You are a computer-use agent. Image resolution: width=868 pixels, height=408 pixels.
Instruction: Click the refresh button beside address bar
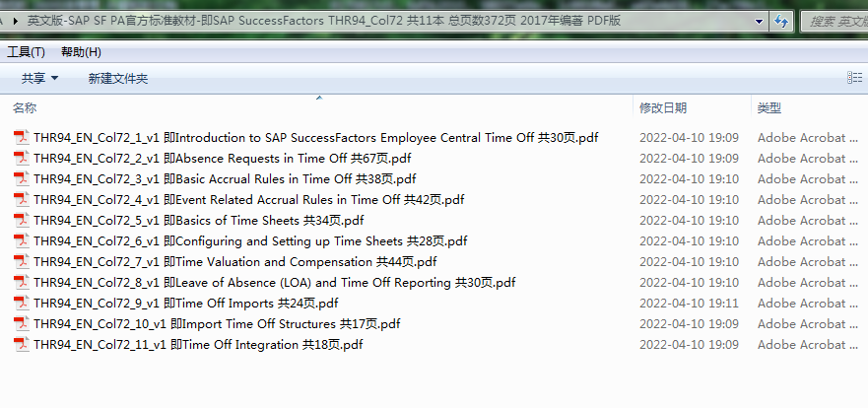(781, 21)
